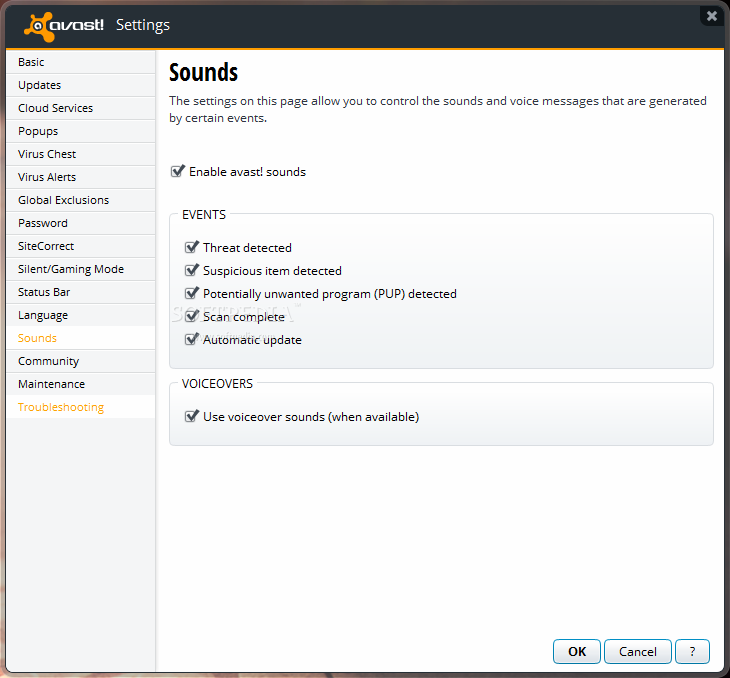Select Virus Alerts section
Viewport: 730px width, 678px height.
pyautogui.click(x=81, y=177)
